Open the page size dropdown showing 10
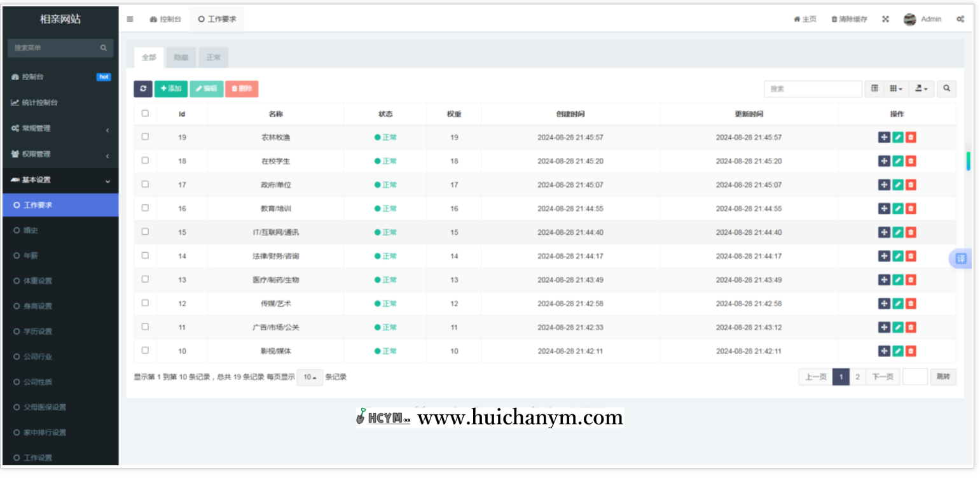 coord(310,377)
